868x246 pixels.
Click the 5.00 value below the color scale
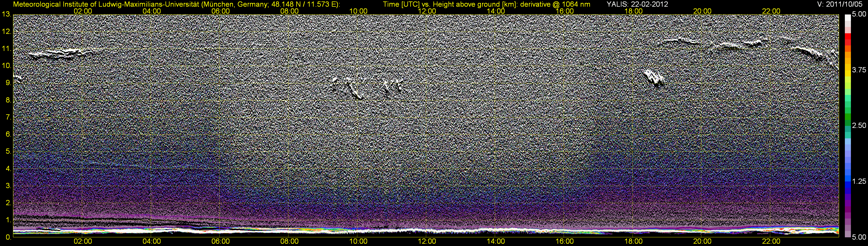858,237
